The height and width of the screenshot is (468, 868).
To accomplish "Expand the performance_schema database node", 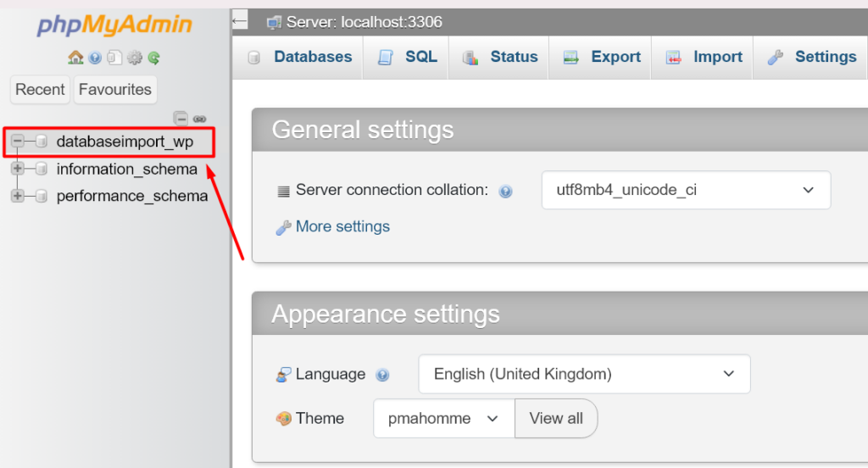I will coord(18,196).
